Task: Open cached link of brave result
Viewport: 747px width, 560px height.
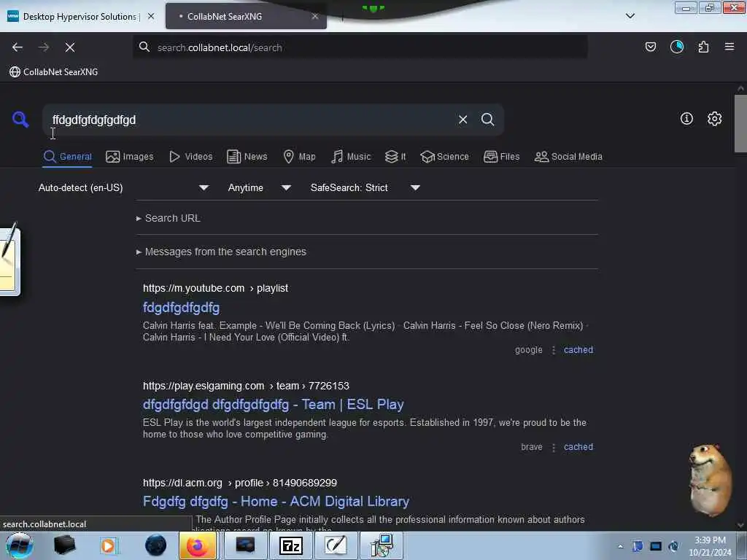Action: click(x=578, y=447)
